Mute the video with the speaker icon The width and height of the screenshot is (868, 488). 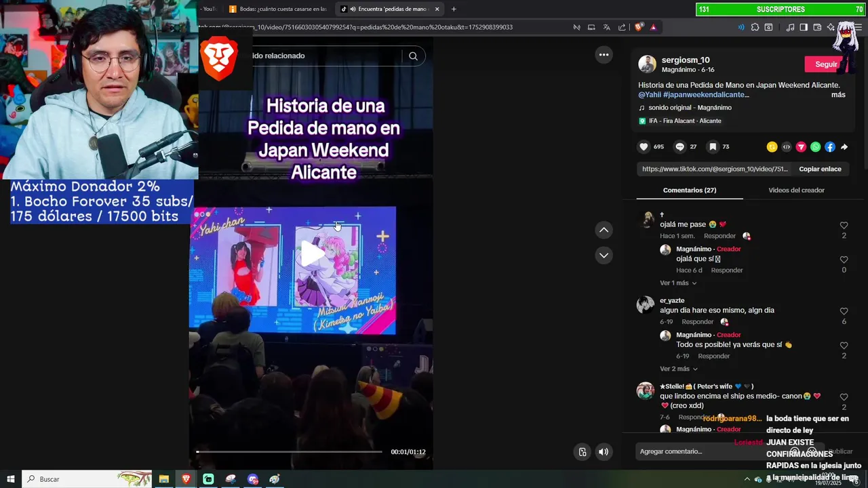tap(604, 452)
